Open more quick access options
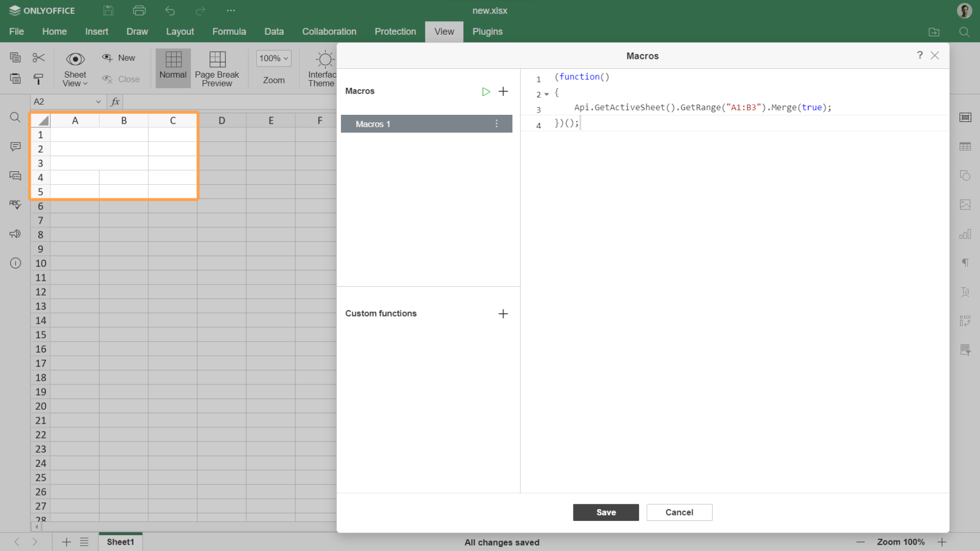 click(x=231, y=11)
